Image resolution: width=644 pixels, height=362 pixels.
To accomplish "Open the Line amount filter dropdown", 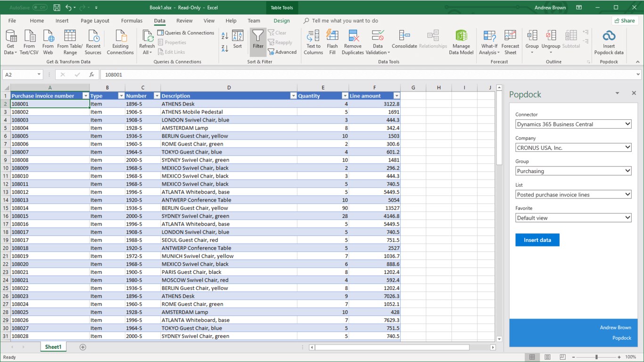I will click(x=396, y=96).
